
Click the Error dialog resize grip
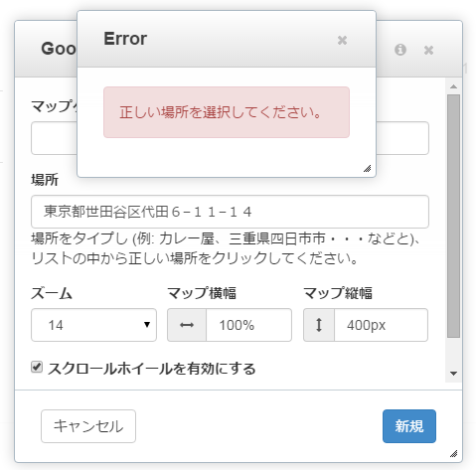(x=367, y=169)
